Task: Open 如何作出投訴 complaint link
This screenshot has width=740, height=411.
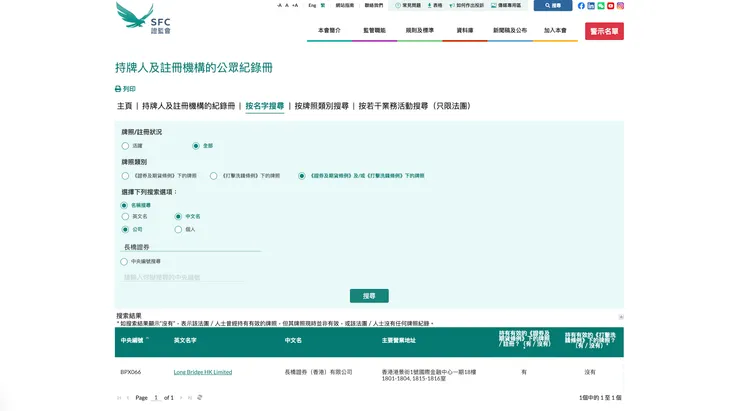Action: tap(466, 6)
